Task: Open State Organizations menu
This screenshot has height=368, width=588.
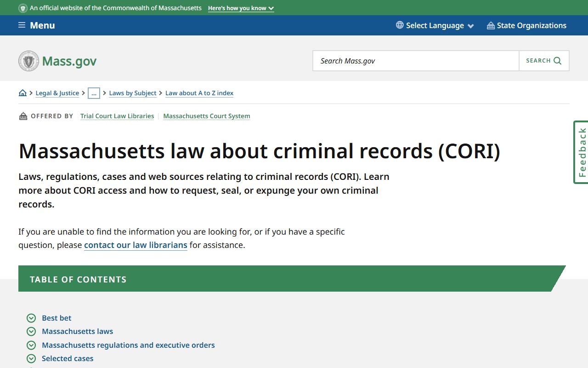Action: coord(526,25)
